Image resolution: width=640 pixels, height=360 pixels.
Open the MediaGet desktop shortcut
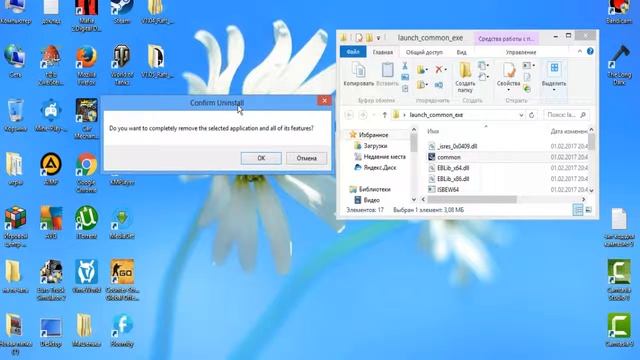tap(122, 223)
